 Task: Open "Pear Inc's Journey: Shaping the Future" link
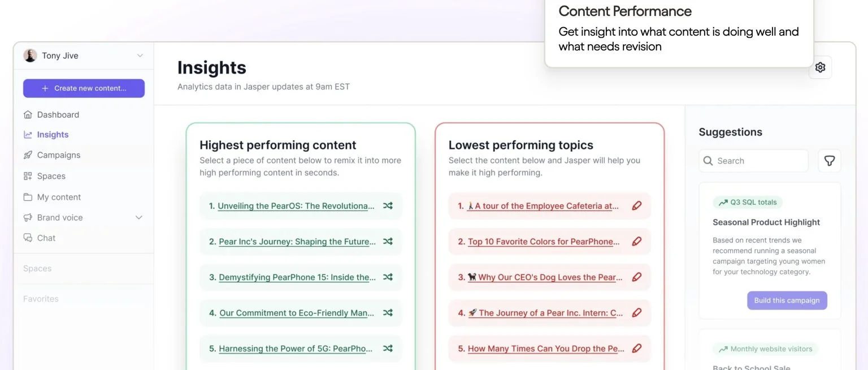[297, 242]
